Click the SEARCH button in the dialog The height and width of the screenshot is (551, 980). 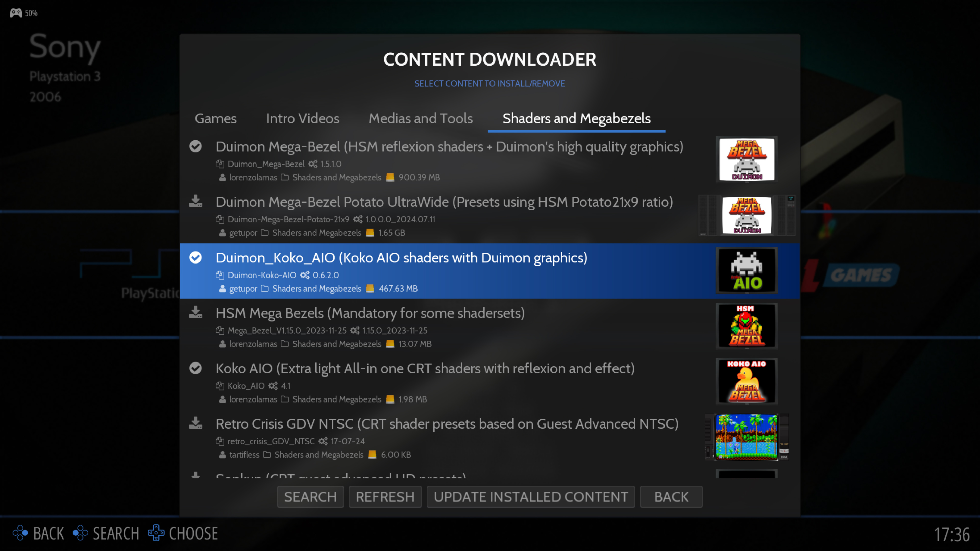[310, 497]
